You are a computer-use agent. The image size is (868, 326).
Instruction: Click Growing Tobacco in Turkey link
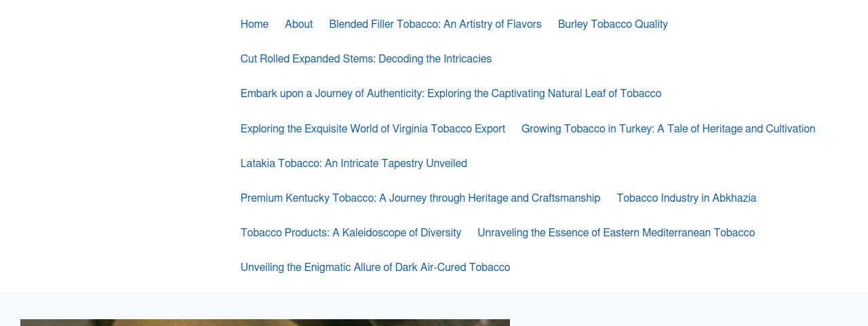point(668,129)
